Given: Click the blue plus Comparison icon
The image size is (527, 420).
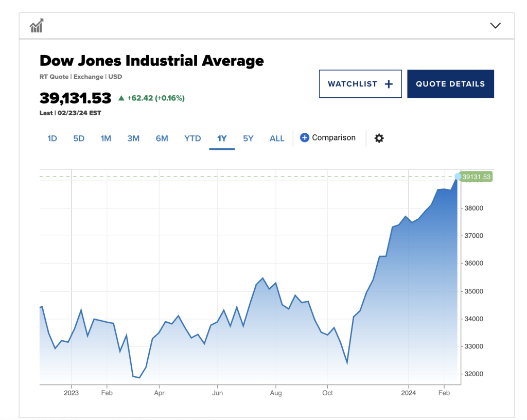Looking at the screenshot, I should [305, 138].
